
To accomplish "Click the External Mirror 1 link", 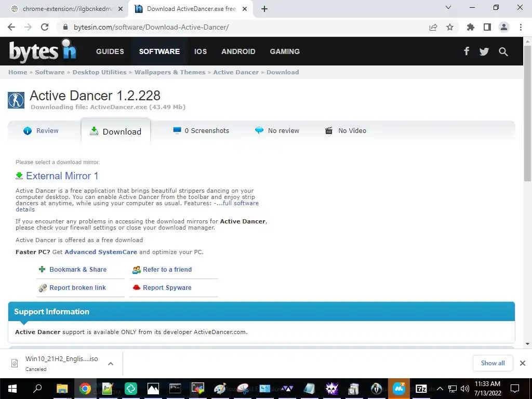I will pos(62,176).
